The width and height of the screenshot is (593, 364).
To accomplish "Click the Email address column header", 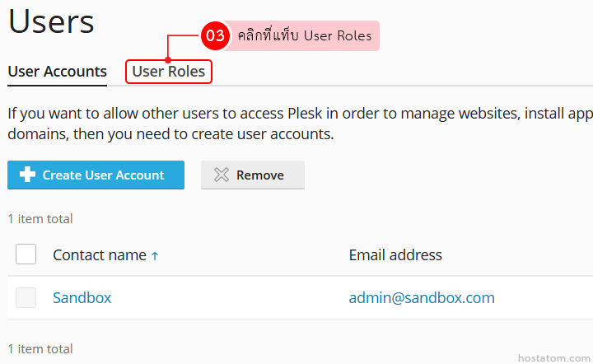I will tap(395, 255).
